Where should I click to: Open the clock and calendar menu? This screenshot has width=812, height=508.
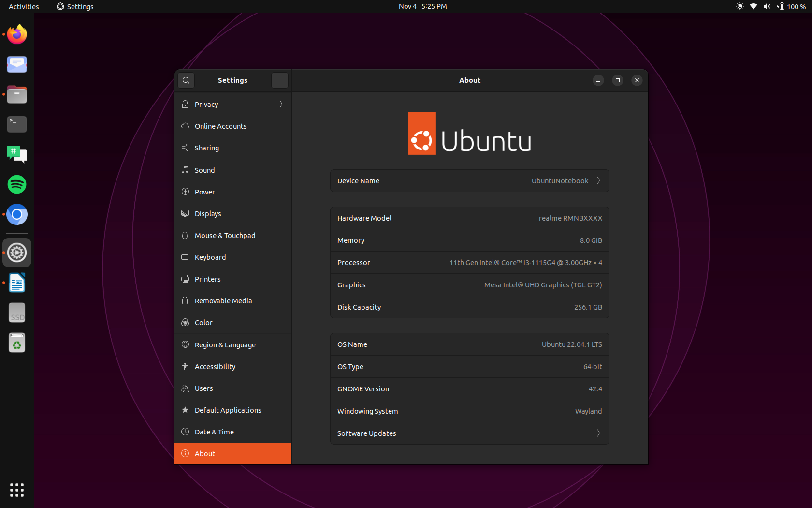pos(422,6)
